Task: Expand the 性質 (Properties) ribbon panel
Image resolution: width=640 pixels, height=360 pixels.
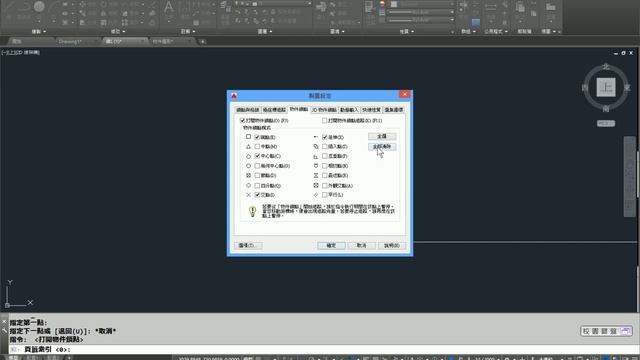Action: (407, 31)
